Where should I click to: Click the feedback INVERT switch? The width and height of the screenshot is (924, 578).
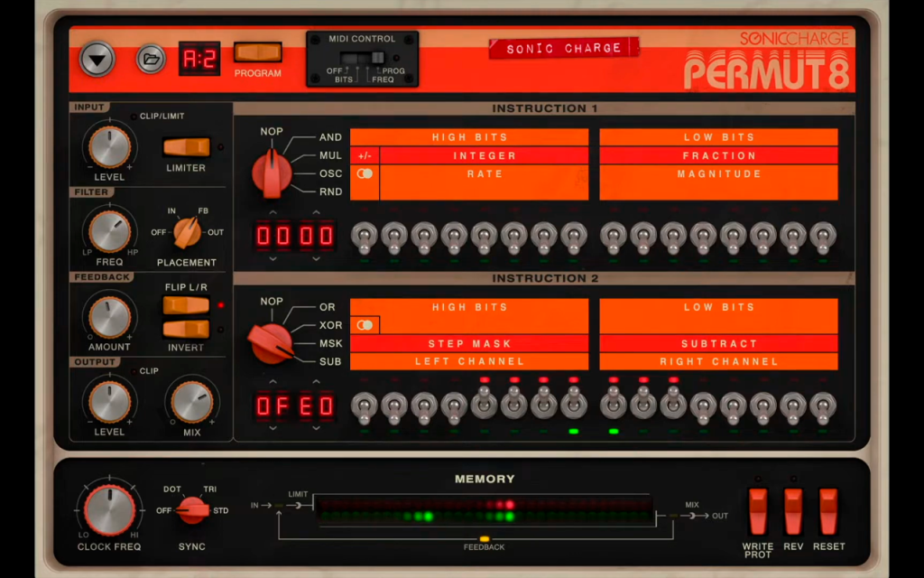click(186, 329)
